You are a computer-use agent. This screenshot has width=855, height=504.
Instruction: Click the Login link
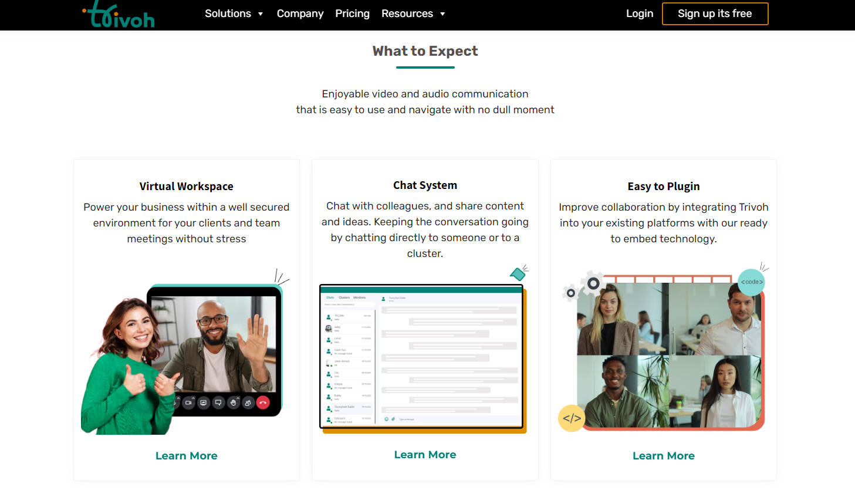click(639, 13)
